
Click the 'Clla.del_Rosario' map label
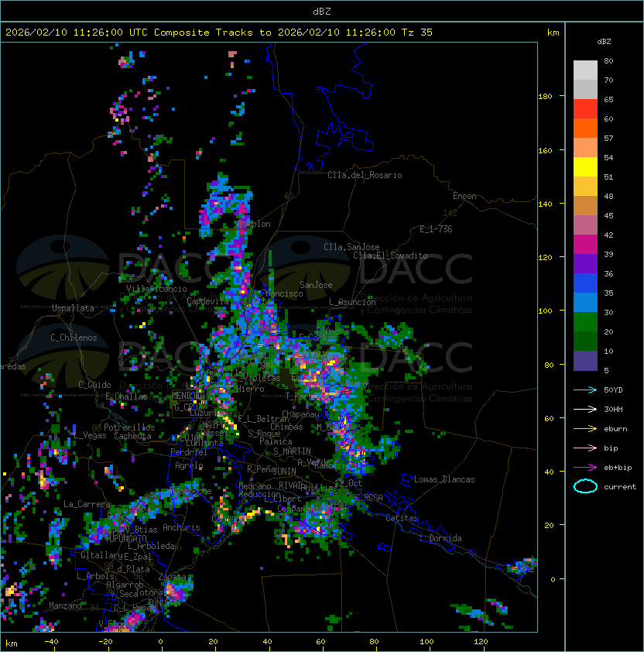(365, 175)
